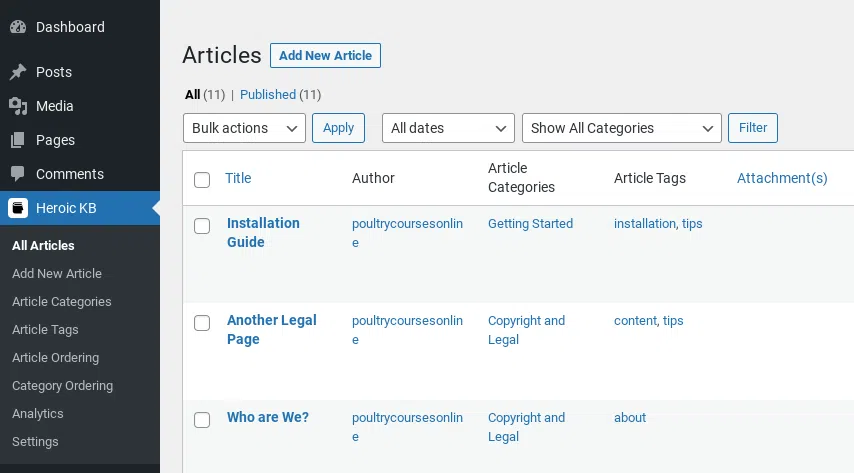Tick the Who are We? checkbox
The image size is (854, 473).
point(202,420)
